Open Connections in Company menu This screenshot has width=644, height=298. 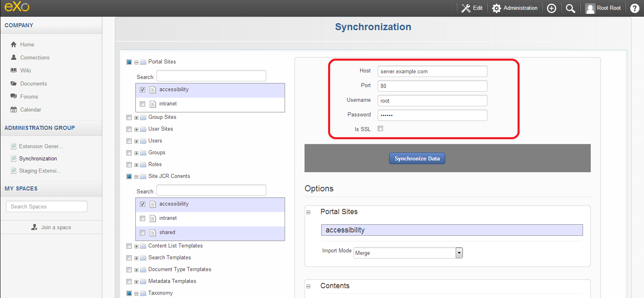[x=35, y=57]
